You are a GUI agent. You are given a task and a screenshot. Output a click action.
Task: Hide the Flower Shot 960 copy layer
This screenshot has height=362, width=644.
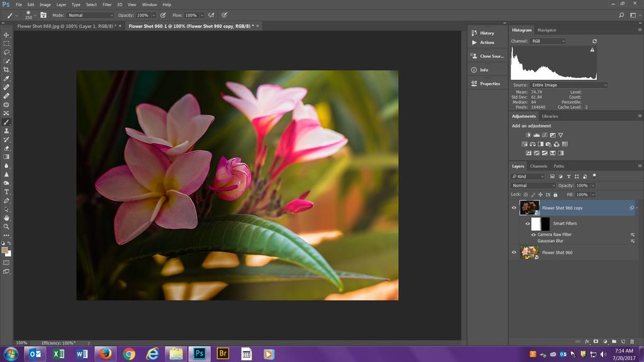point(514,208)
